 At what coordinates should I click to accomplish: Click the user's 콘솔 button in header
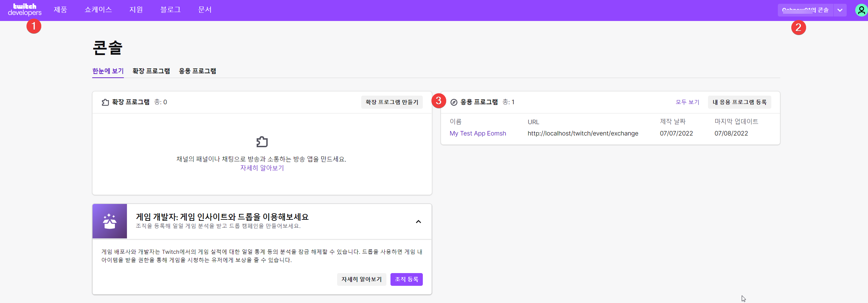point(805,10)
